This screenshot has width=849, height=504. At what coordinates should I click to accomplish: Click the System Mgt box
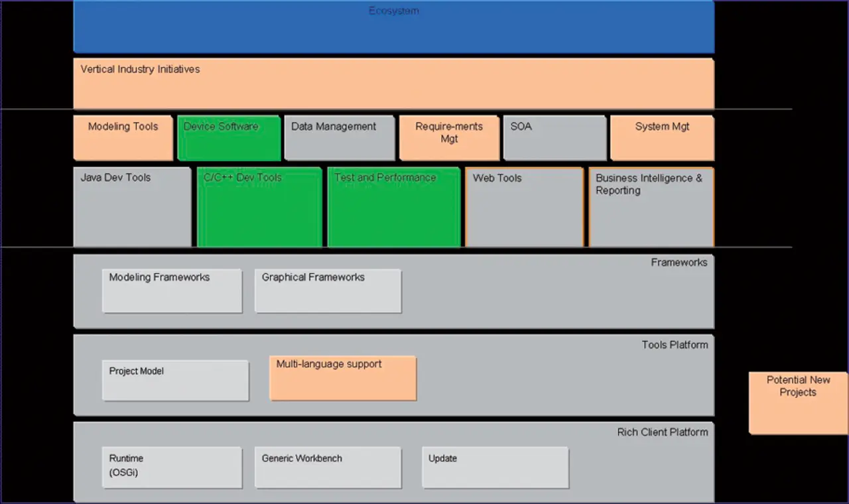pos(662,138)
